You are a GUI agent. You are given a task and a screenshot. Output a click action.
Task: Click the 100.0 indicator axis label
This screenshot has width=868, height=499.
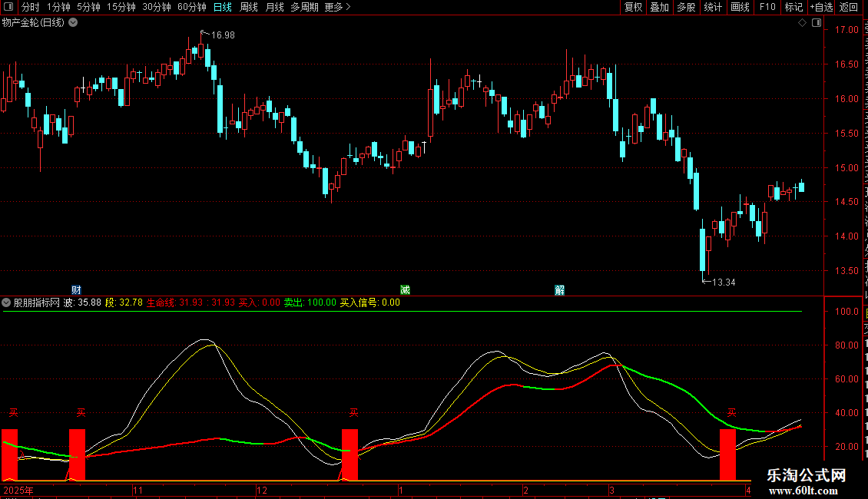point(847,312)
